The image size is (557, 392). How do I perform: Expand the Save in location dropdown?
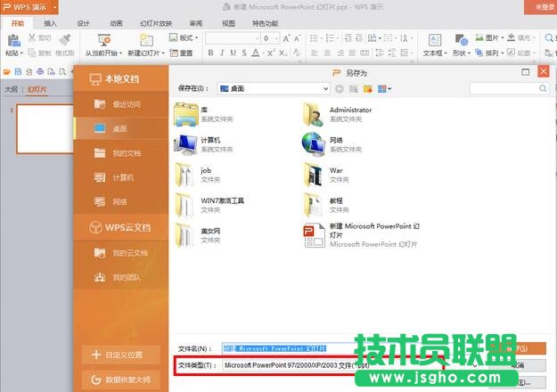click(326, 89)
